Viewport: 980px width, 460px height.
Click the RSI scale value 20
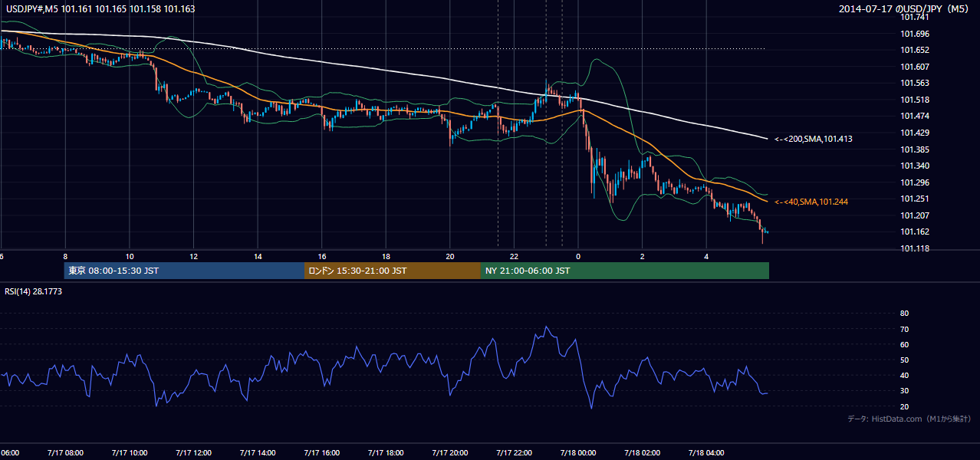point(904,406)
